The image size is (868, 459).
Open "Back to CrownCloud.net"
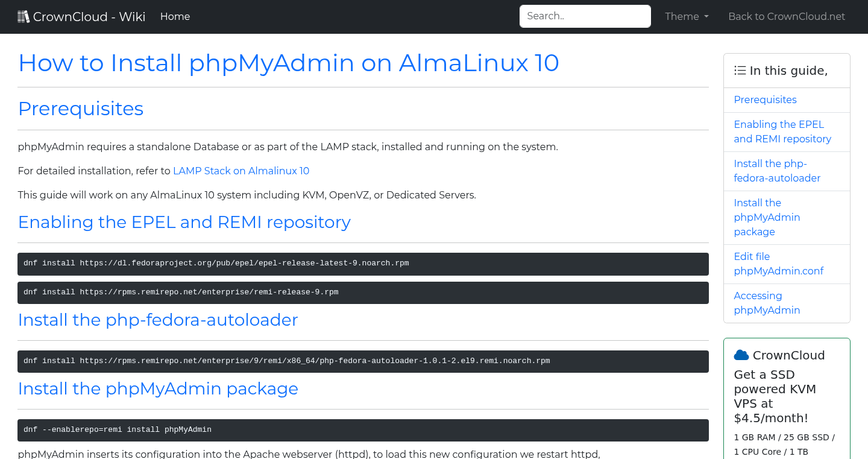[x=787, y=16]
